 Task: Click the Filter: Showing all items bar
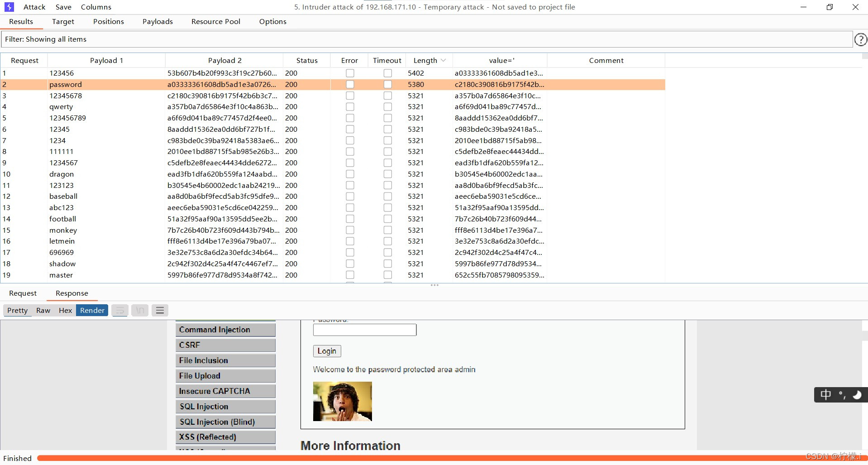click(427, 39)
